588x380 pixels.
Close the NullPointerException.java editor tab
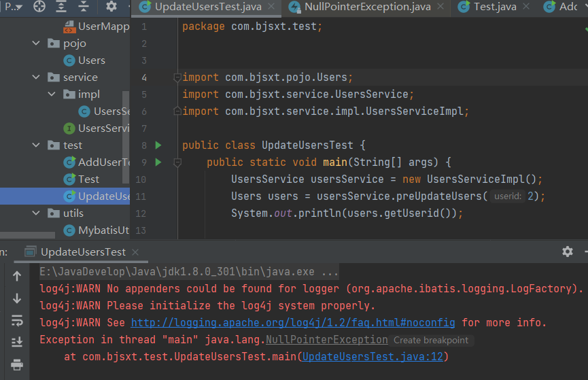pyautogui.click(x=440, y=7)
